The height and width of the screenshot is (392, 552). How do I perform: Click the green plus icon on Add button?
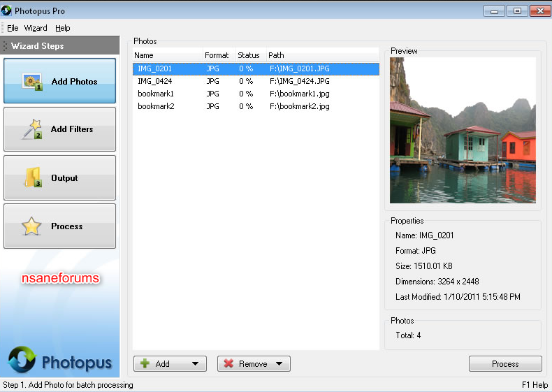(145, 363)
